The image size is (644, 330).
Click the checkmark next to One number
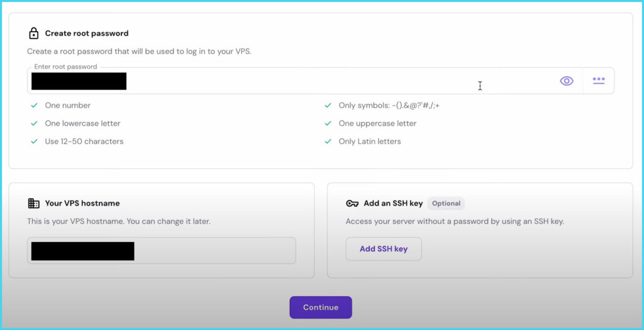[x=34, y=106]
